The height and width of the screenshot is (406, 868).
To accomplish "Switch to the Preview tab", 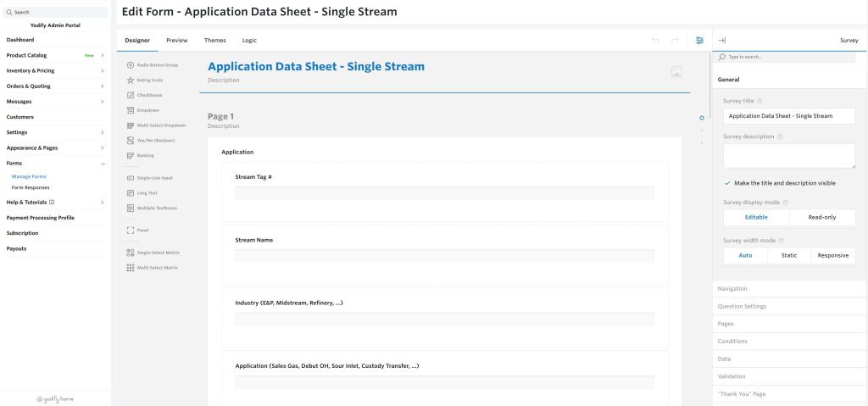I will point(177,40).
